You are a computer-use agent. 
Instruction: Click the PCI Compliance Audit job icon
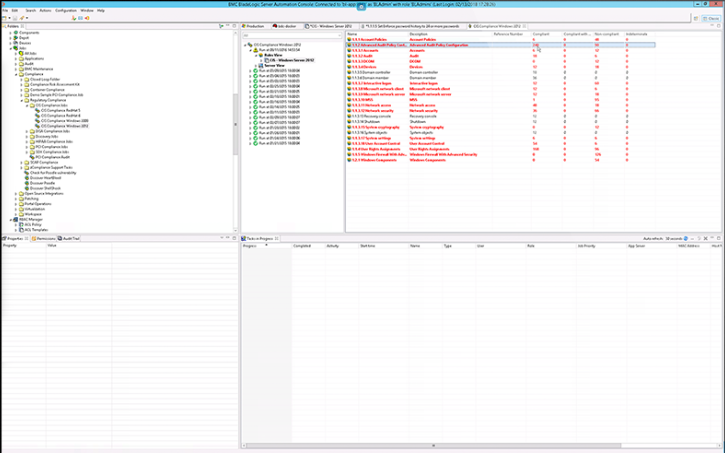tap(32, 157)
